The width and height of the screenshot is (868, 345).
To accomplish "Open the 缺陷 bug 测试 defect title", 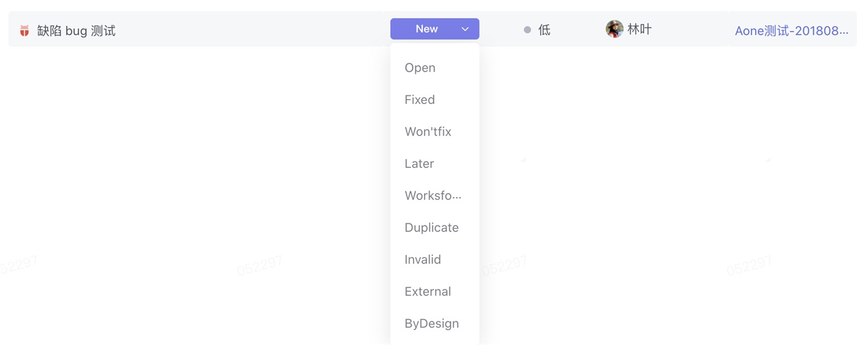I will 76,31.
